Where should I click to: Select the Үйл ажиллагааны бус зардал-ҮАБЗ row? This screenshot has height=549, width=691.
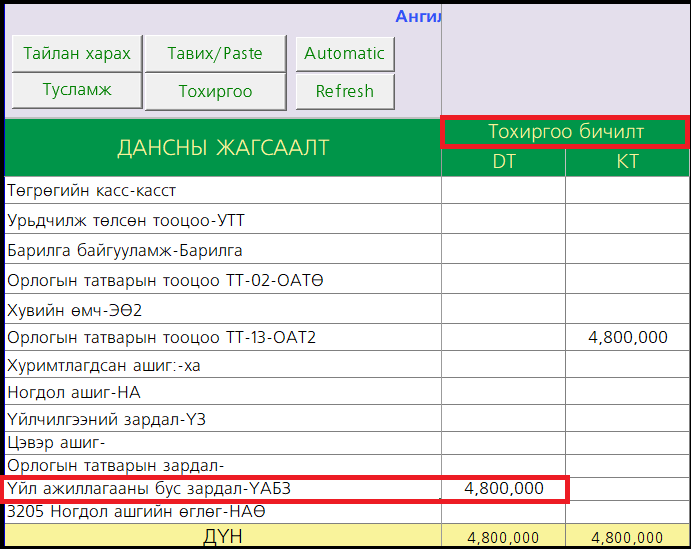222,489
